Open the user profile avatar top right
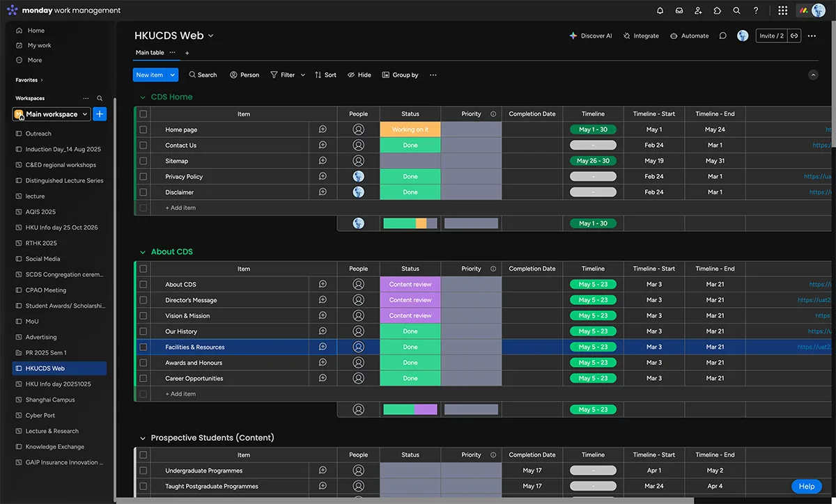The height and width of the screenshot is (504, 836). point(819,10)
